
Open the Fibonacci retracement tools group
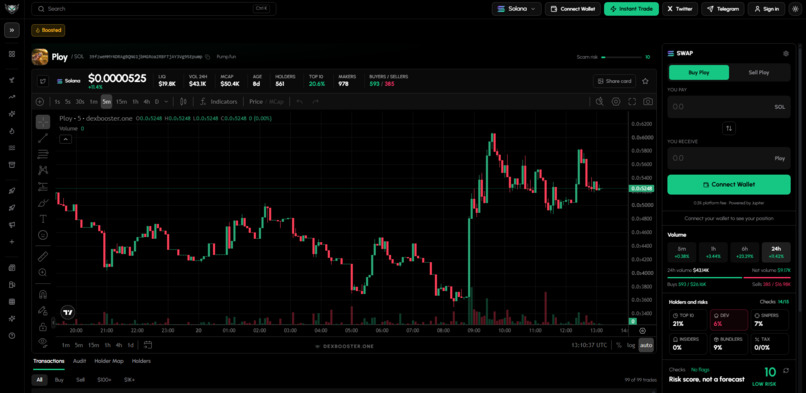point(43,154)
